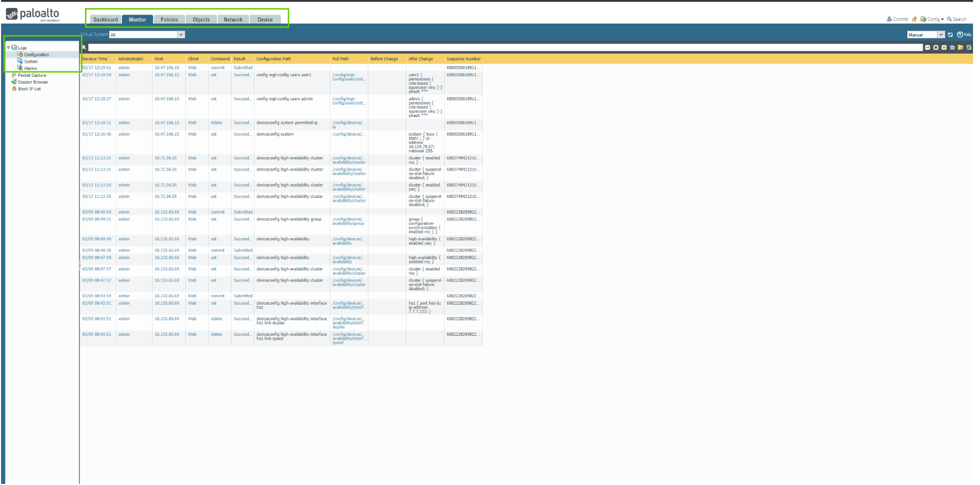Click the Client column header
The image size is (980, 485).
click(197, 59)
